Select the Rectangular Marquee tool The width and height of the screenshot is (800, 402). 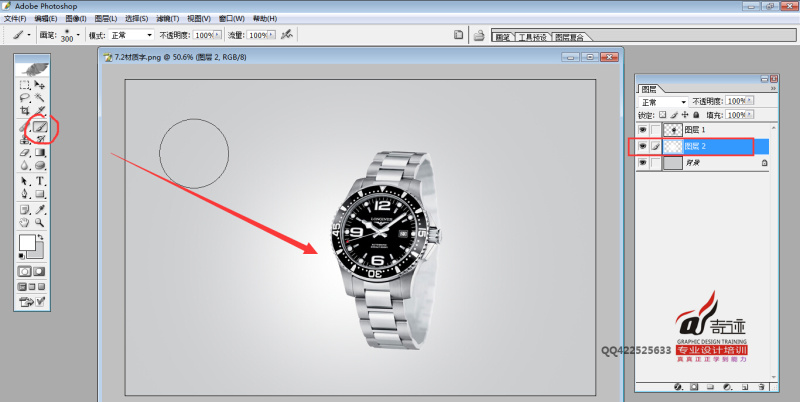pos(24,85)
